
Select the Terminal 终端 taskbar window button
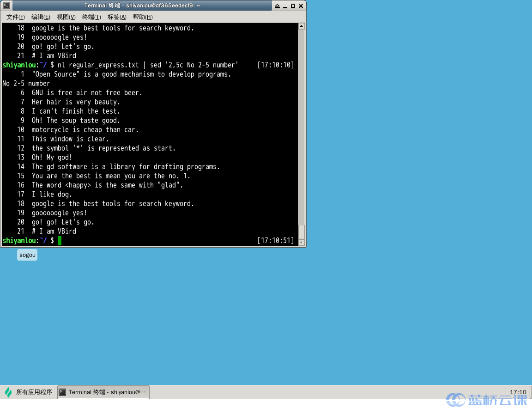[x=103, y=392]
